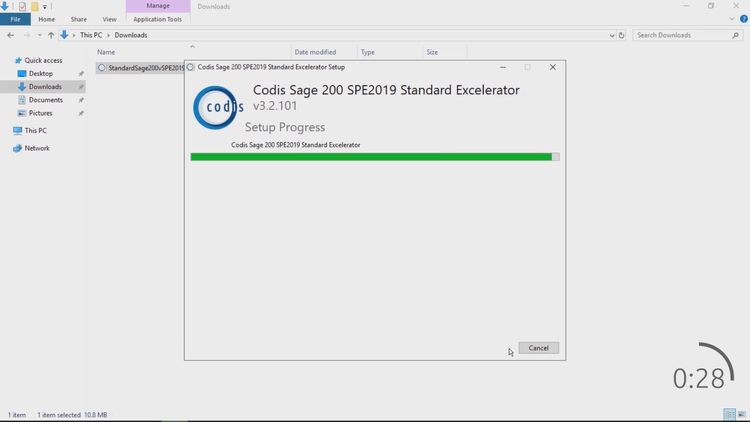Switch to Details view icon
750x422 pixels.
[x=729, y=414]
